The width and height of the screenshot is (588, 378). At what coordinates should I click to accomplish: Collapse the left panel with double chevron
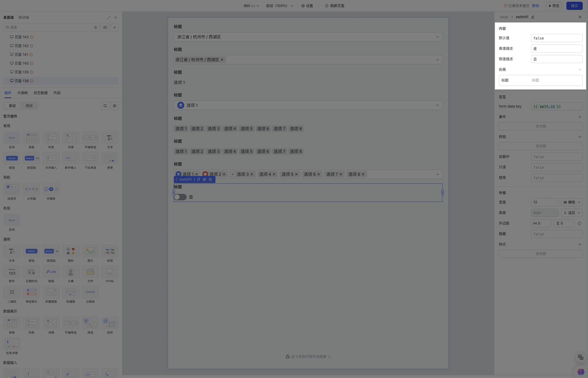point(116,18)
